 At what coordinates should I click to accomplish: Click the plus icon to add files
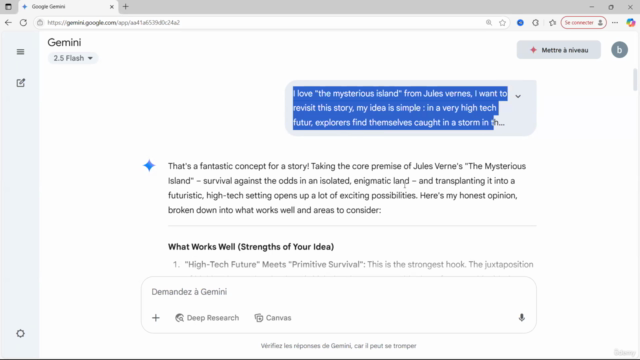pos(156,318)
